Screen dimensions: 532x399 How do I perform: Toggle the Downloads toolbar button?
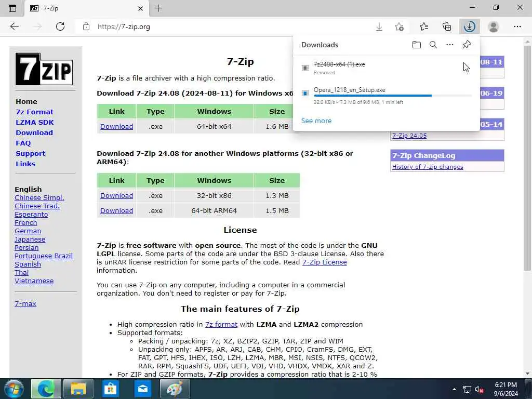click(x=470, y=26)
